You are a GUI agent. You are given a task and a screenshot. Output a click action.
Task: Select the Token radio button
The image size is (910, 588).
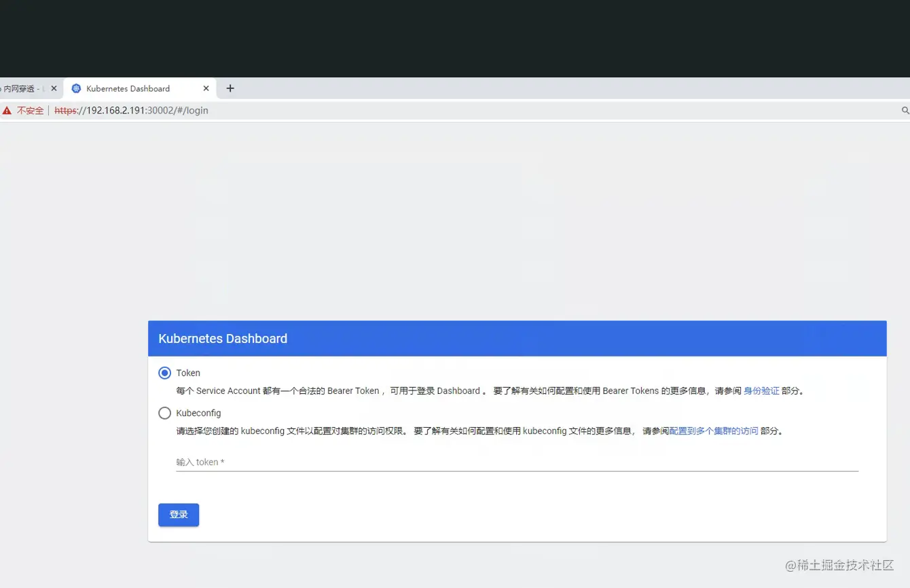click(164, 373)
